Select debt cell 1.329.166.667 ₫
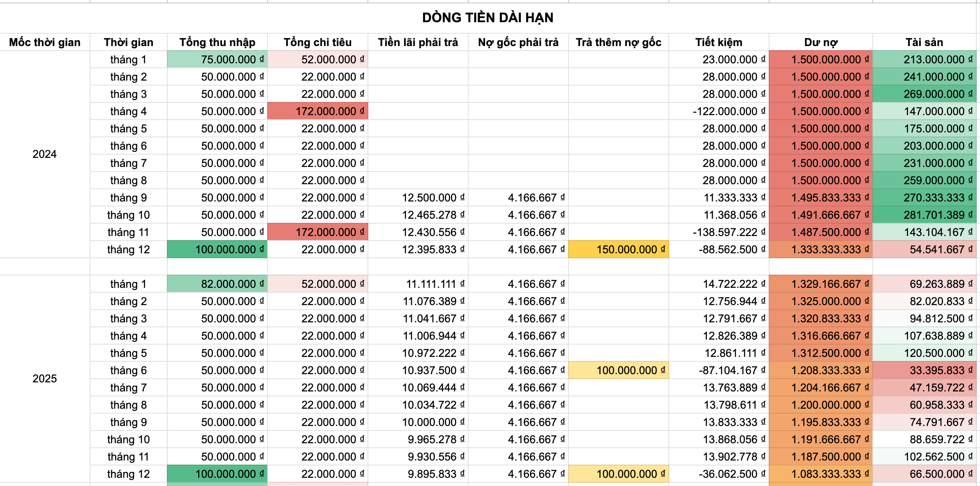The width and height of the screenshot is (980, 486). [x=821, y=284]
